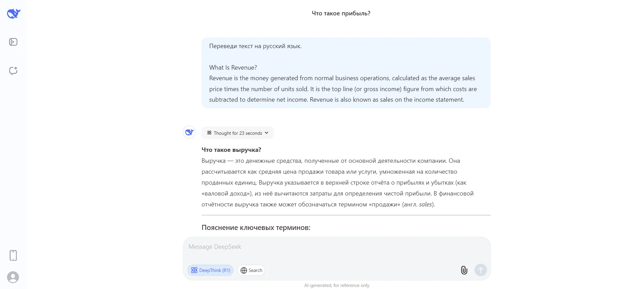Click the italic word 'sales' in response
The height and width of the screenshot is (289, 644).
pos(425,204)
